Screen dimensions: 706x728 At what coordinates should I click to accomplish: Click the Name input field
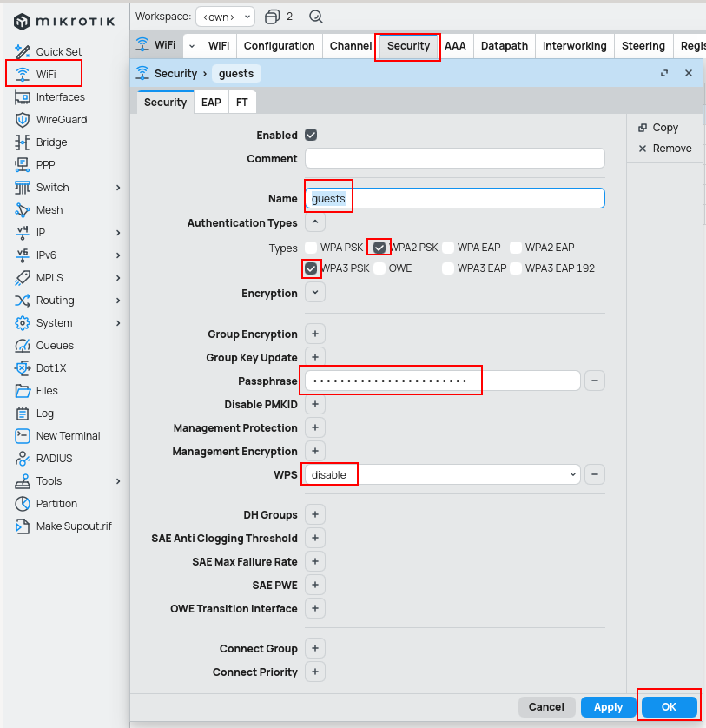455,198
